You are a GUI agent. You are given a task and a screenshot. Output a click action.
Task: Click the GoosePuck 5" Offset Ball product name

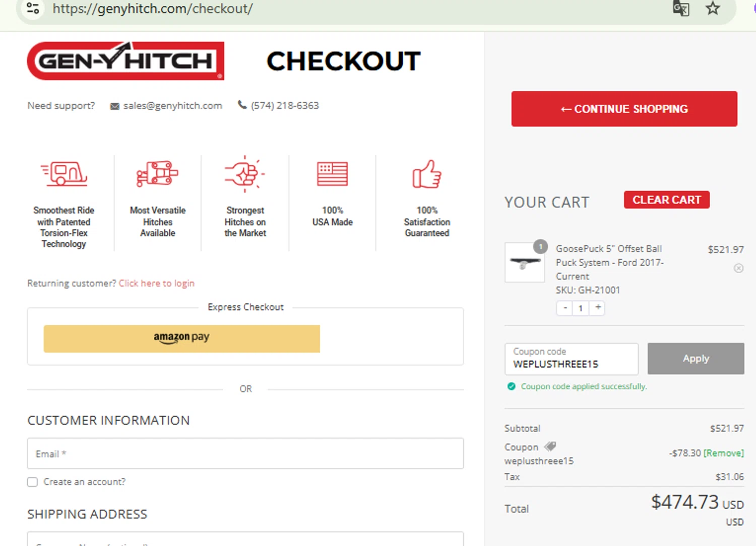pos(610,262)
